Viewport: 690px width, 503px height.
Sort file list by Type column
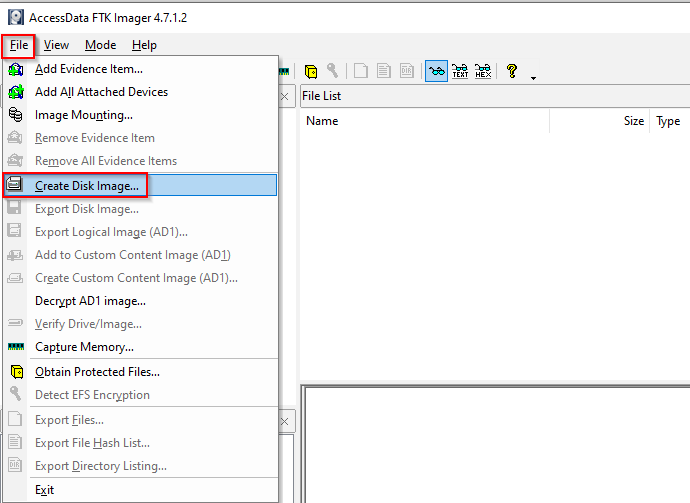670,121
